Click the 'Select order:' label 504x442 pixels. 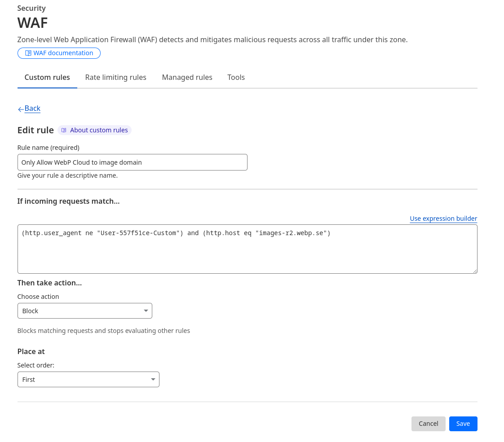point(36,365)
